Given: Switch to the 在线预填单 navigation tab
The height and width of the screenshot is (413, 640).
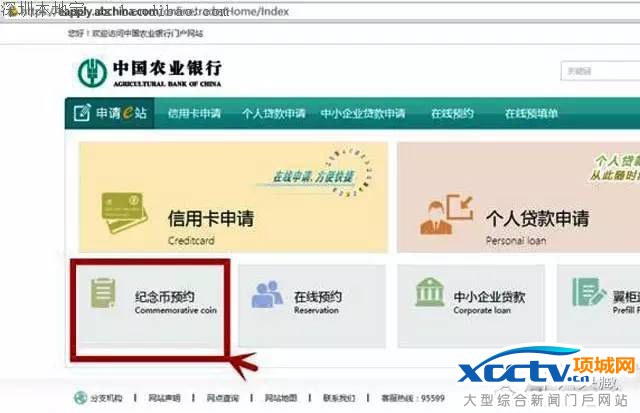Looking at the screenshot, I should click(532, 114).
